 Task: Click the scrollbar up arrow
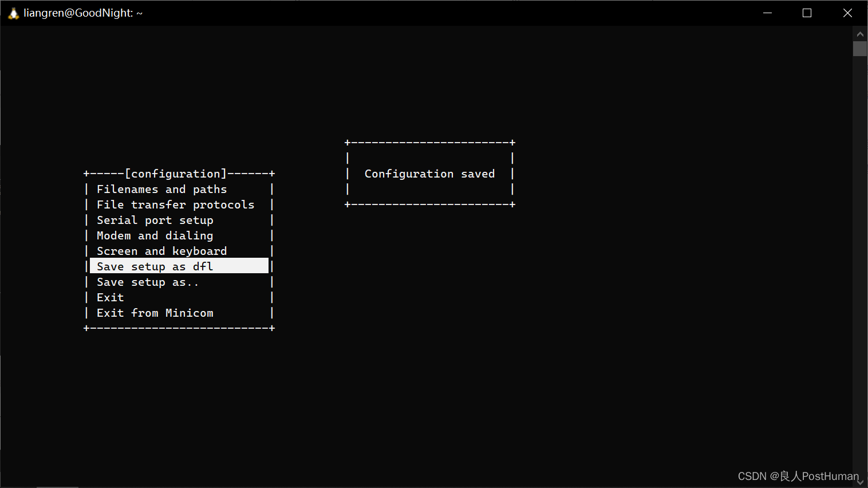coord(860,33)
